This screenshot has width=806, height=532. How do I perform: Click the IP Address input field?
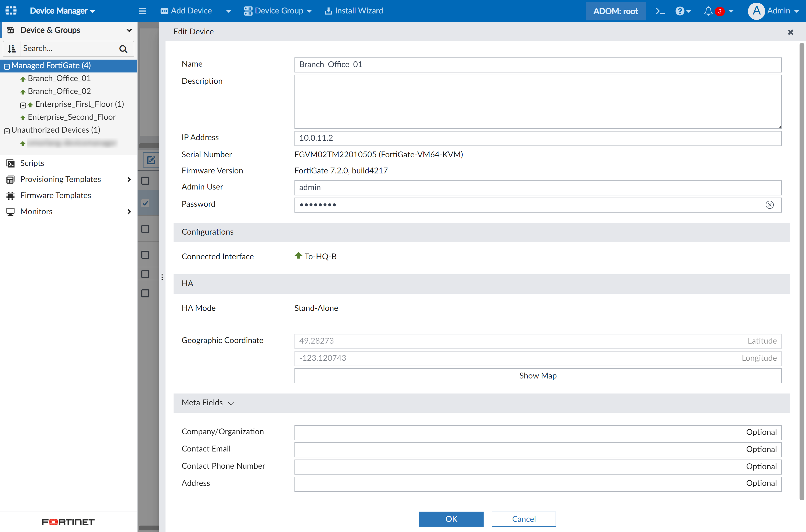(x=537, y=138)
